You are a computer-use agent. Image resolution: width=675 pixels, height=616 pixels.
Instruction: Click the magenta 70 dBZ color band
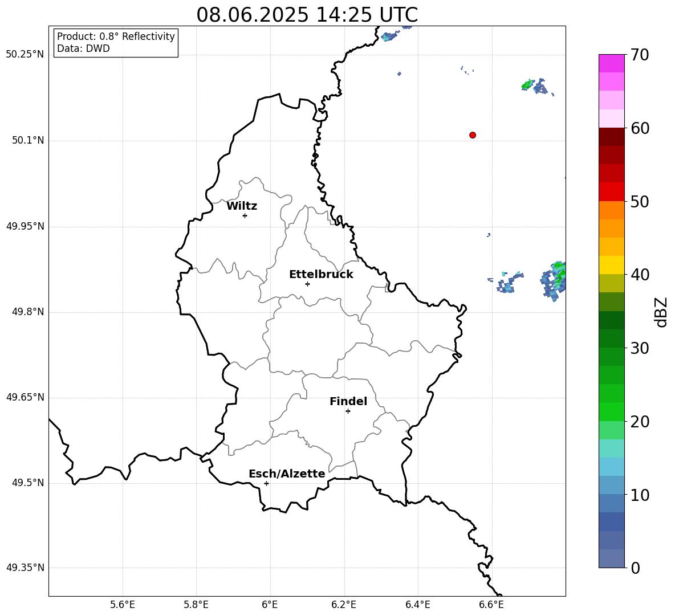click(611, 63)
